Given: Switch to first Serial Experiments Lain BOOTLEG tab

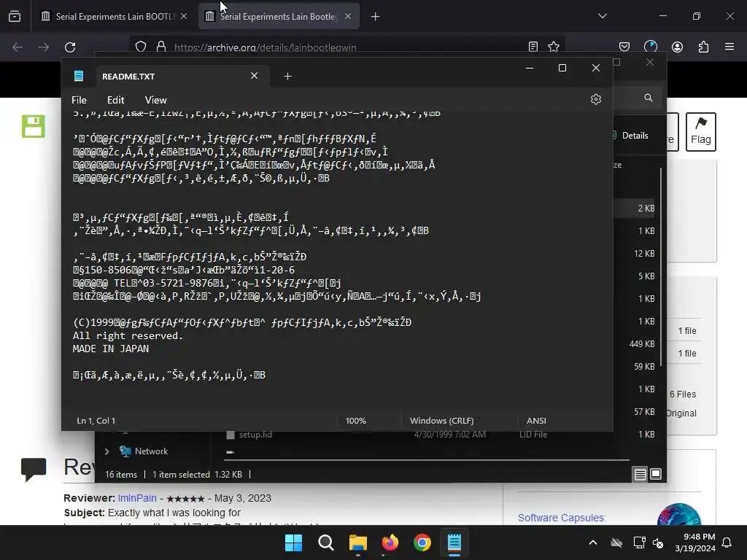Looking at the screenshot, I should [x=115, y=16].
